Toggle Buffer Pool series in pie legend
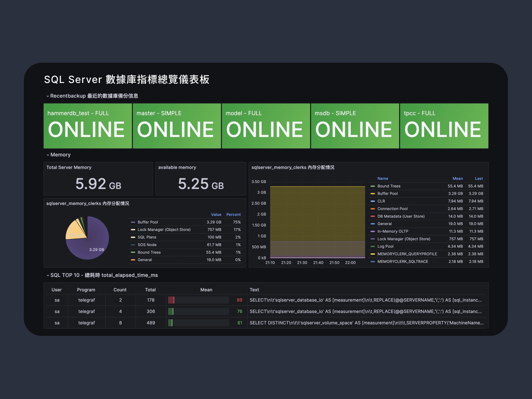 pos(148,222)
